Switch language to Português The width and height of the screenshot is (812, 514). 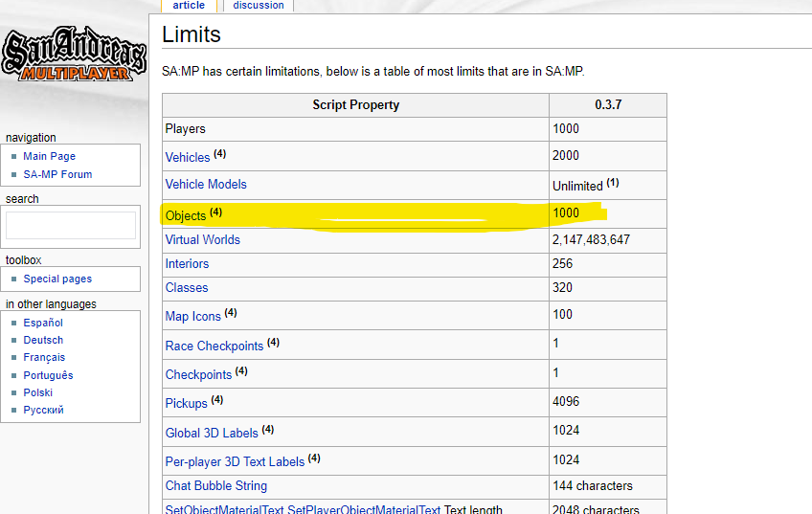[x=48, y=375]
